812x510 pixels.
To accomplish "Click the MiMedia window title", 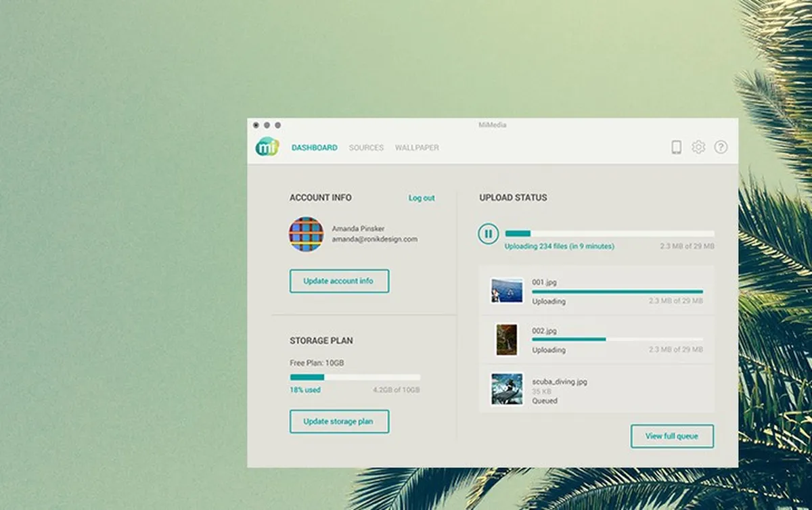I will coord(492,125).
